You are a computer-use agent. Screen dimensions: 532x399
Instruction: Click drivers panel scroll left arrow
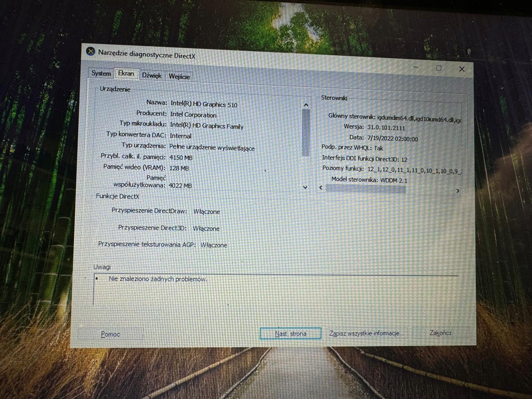321,188
